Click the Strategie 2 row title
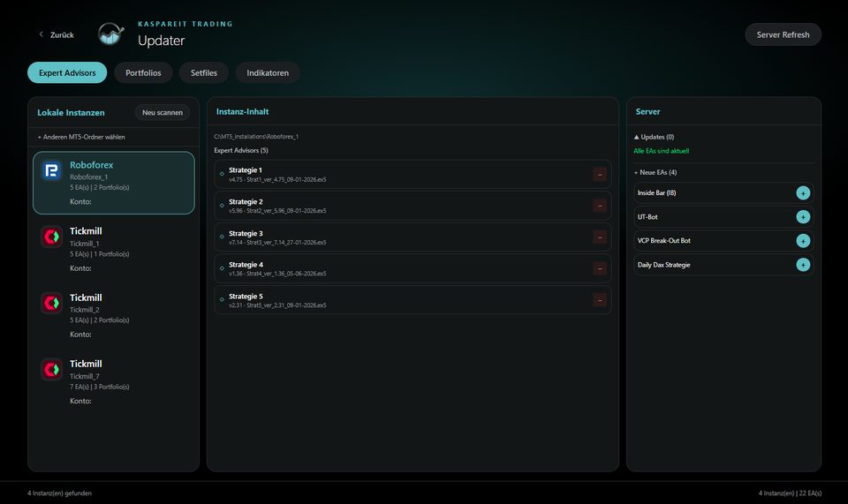The height and width of the screenshot is (504, 848). coord(246,201)
